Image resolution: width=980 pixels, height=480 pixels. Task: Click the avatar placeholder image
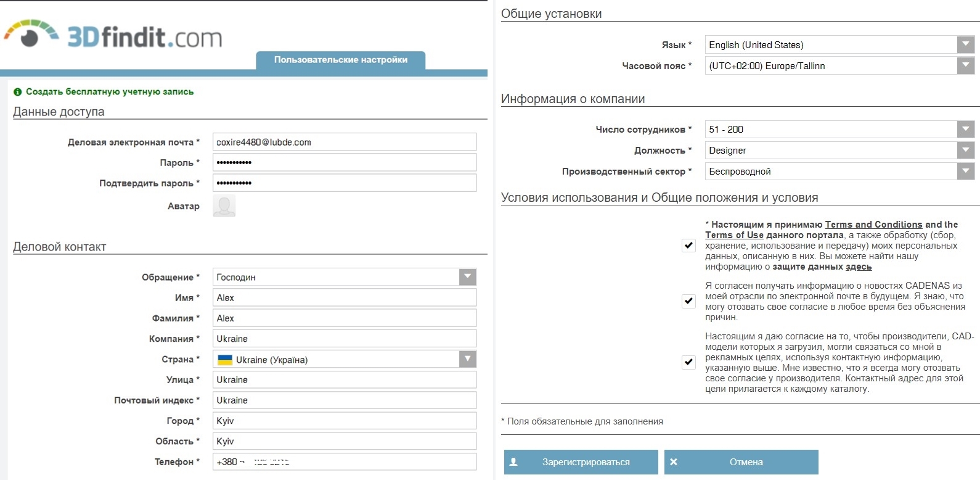[224, 206]
